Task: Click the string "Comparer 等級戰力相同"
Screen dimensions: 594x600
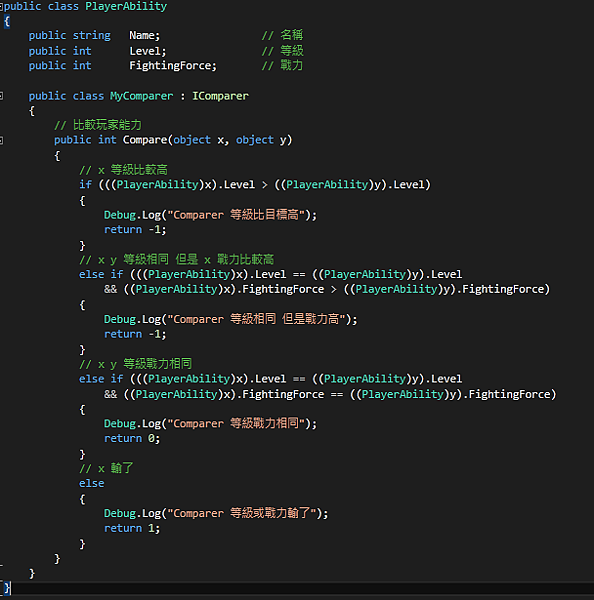Action: [236, 423]
